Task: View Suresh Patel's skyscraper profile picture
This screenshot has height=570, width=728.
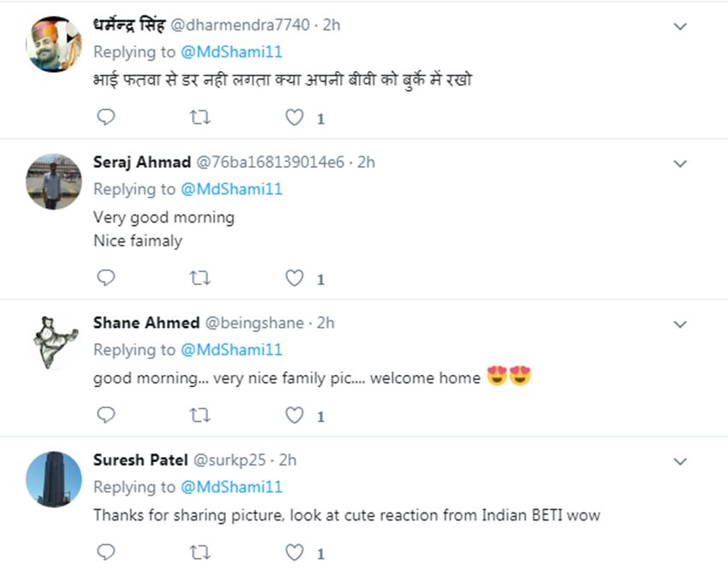Action: [54, 479]
